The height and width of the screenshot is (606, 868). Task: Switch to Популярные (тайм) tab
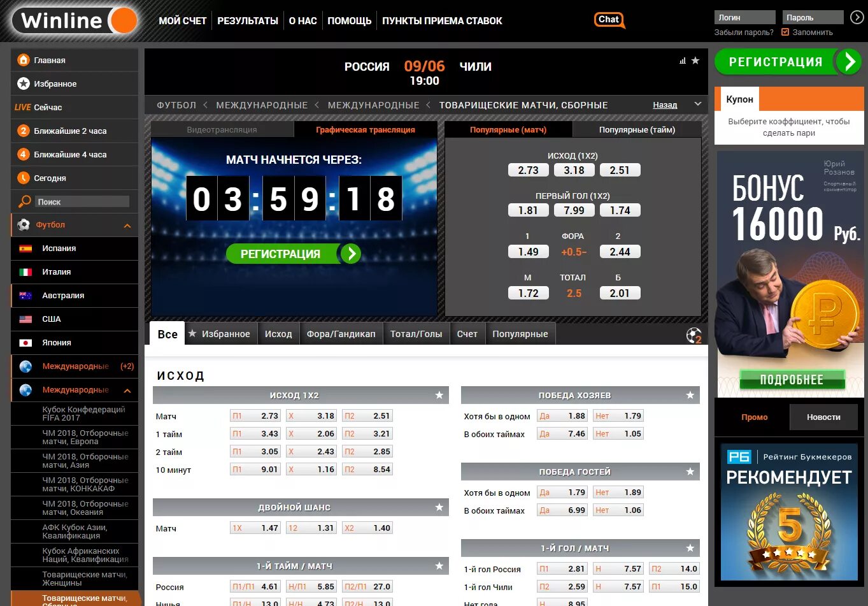[637, 129]
